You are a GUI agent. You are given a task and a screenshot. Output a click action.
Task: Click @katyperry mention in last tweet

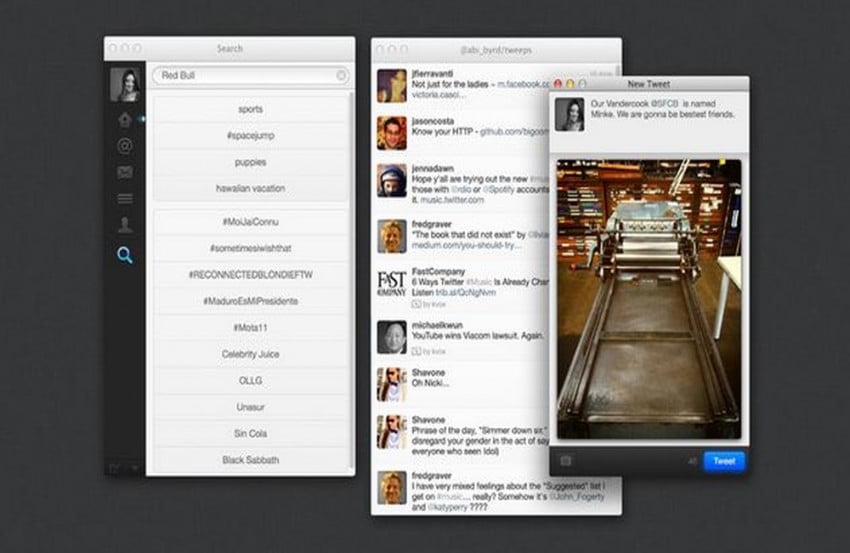447,507
